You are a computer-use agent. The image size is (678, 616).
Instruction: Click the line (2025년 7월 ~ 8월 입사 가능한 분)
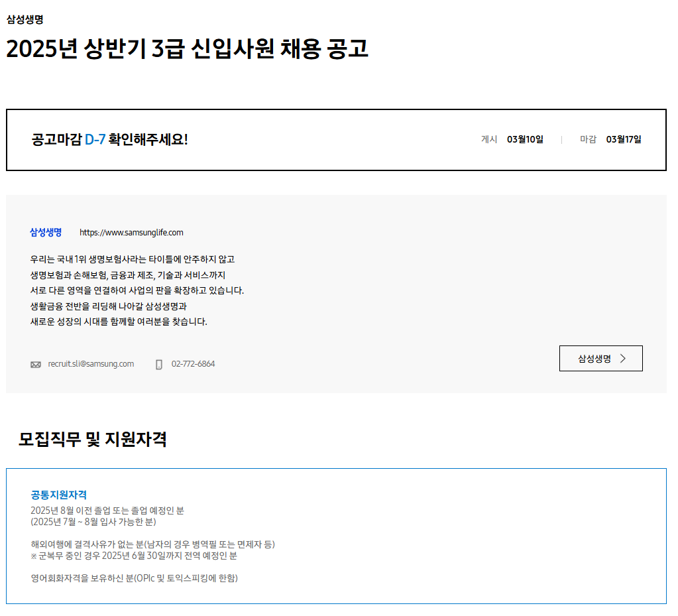93,522
